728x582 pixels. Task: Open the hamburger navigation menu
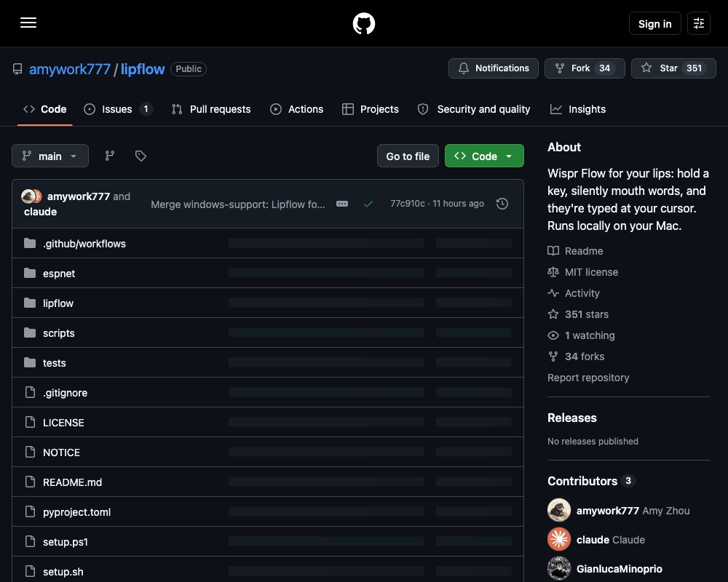[x=28, y=23]
